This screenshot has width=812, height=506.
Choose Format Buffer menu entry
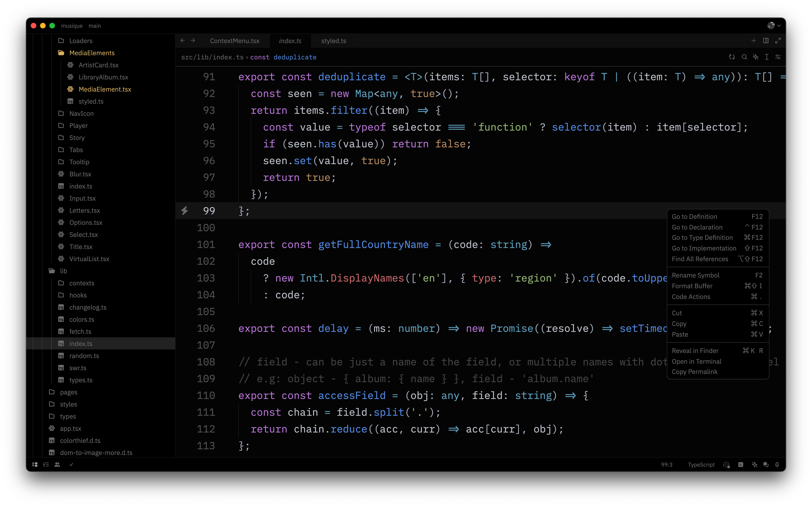click(x=717, y=286)
